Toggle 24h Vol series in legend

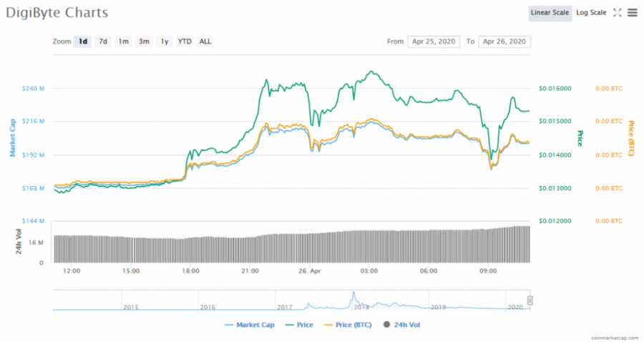pos(401,325)
